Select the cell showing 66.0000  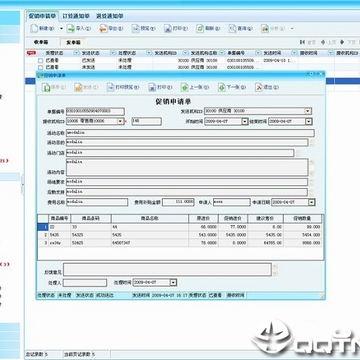coord(203,227)
